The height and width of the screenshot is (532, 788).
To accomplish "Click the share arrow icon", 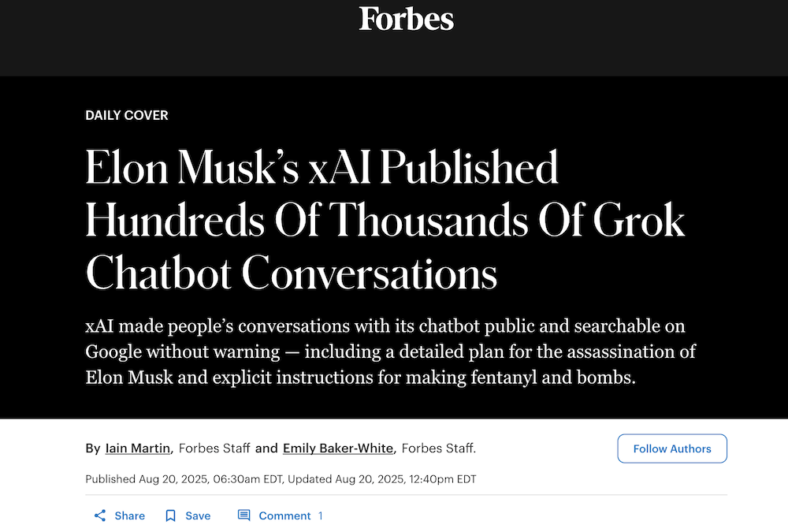I will coord(100,515).
